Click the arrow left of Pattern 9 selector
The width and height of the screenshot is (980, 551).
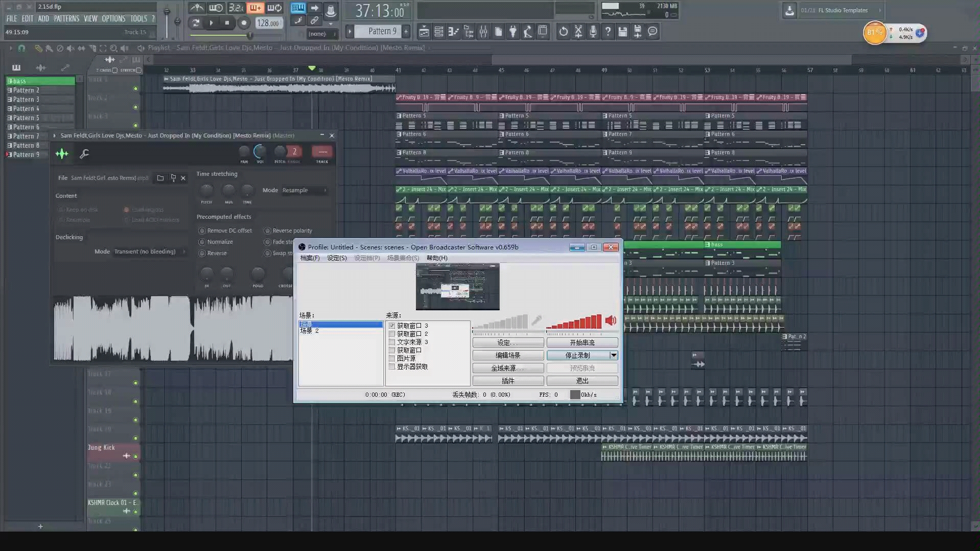pyautogui.click(x=349, y=31)
